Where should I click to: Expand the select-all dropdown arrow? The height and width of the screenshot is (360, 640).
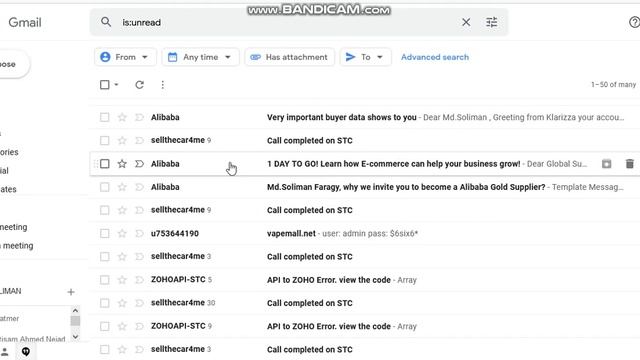tap(116, 84)
